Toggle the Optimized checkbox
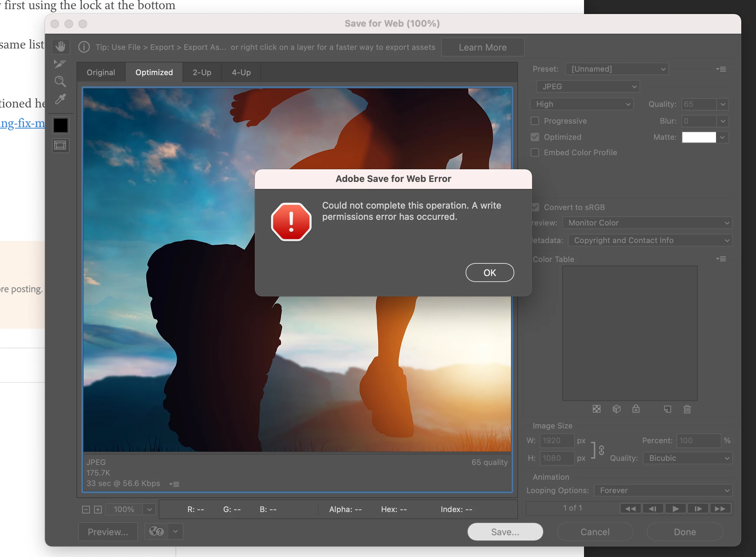 (535, 137)
